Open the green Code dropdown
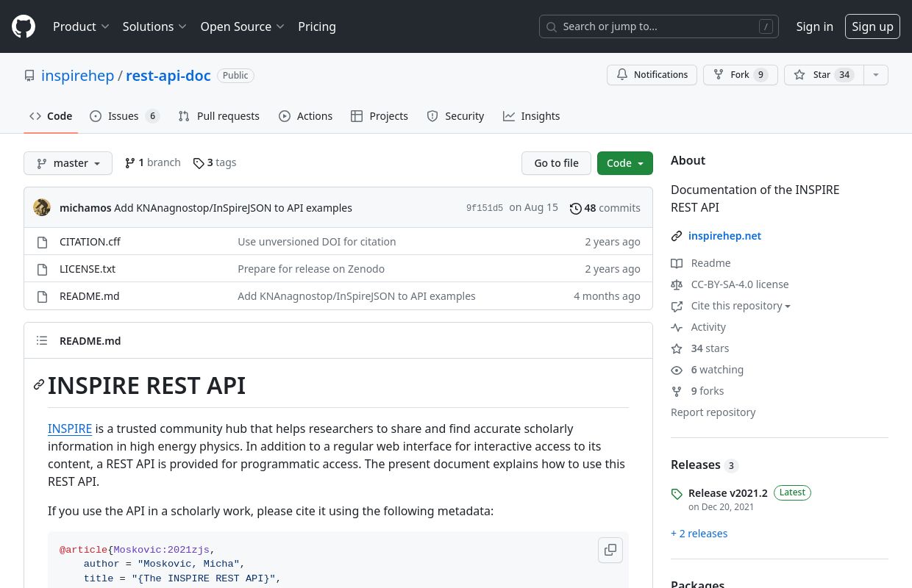The height and width of the screenshot is (588, 912). 624,163
